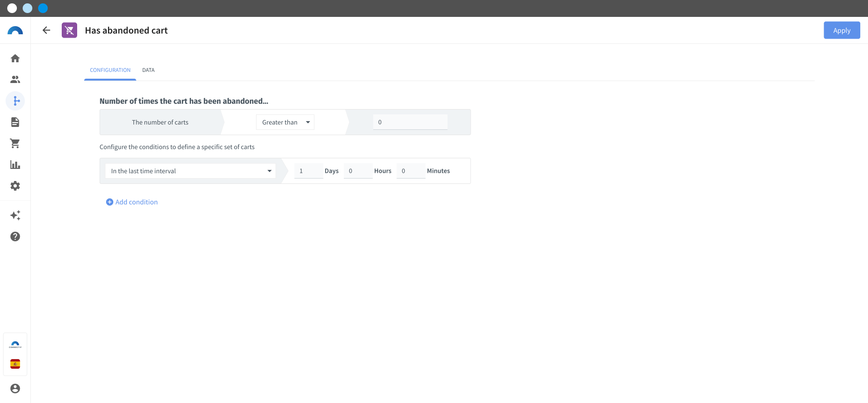Click the purple abandoned cart node icon
The height and width of the screenshot is (403, 868).
tap(69, 30)
